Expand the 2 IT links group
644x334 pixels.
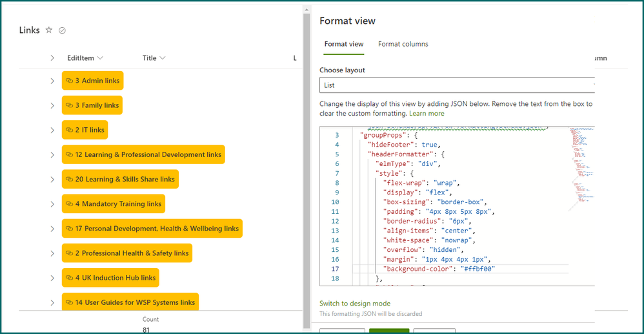pyautogui.click(x=52, y=130)
